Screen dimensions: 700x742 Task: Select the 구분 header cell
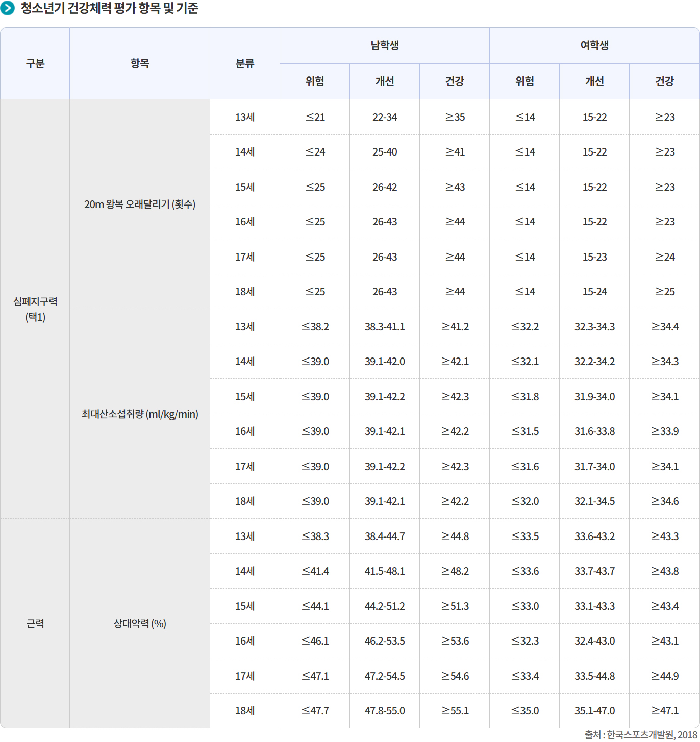tap(35, 63)
